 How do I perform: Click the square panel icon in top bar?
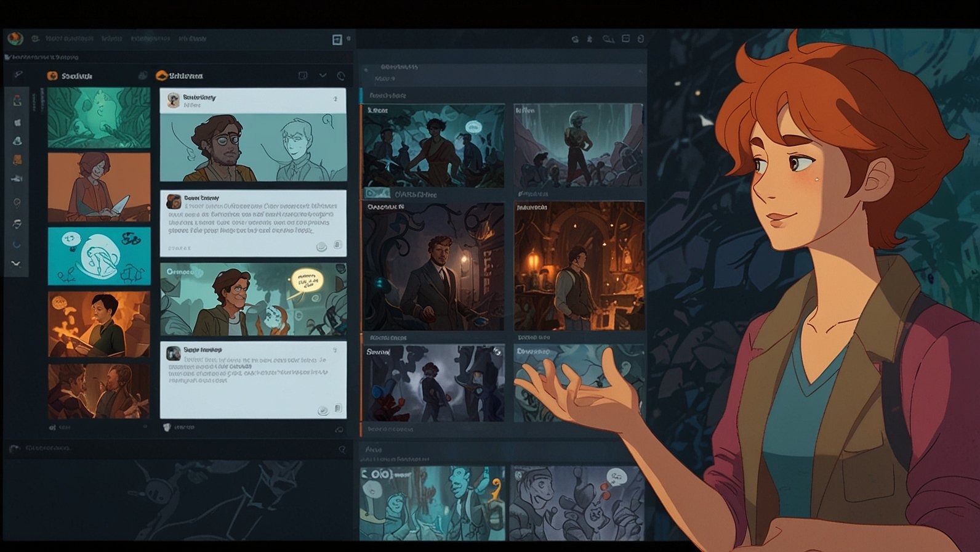coord(337,39)
